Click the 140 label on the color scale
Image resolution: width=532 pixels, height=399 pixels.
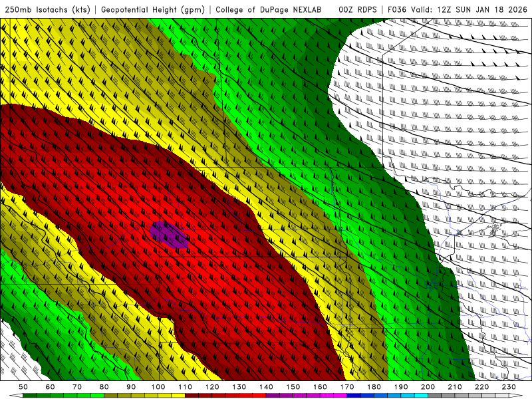(x=266, y=387)
